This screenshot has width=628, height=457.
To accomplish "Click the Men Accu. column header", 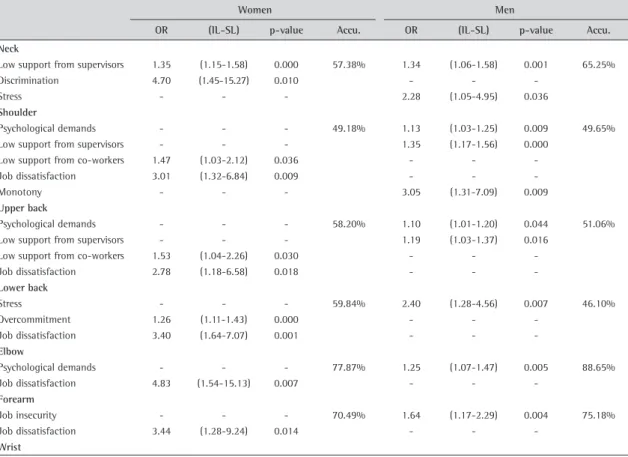I will 598,30.
